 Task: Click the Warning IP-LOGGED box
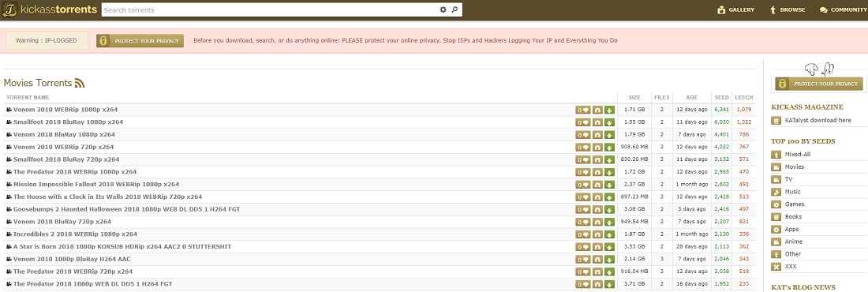coord(47,41)
